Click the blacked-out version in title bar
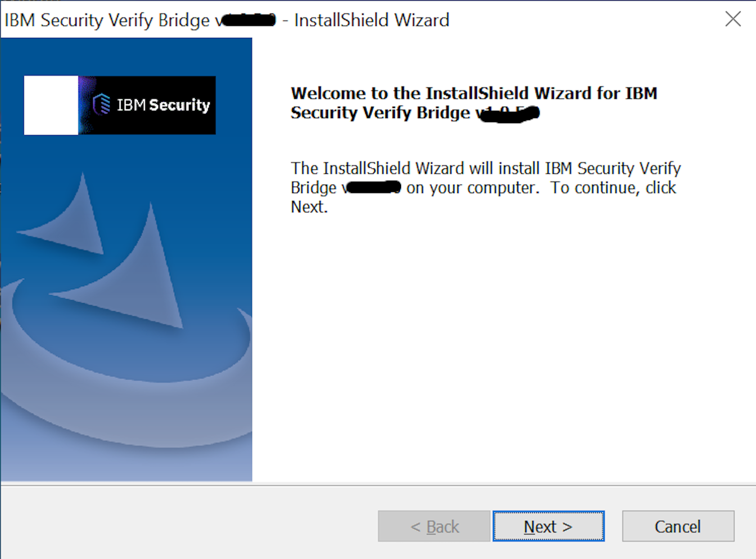 pyautogui.click(x=248, y=20)
